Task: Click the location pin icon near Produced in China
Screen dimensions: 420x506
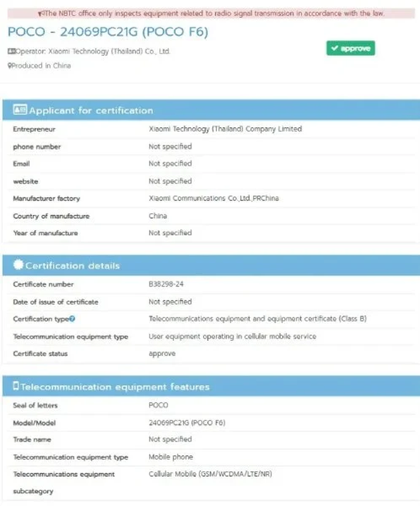Action: point(10,66)
